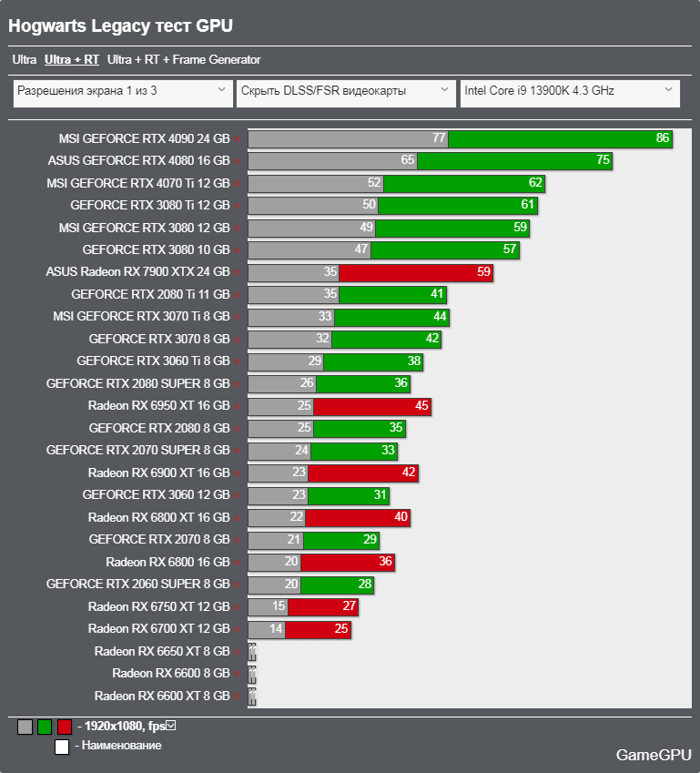
Task: Click the gray legend color swatch
Action: (x=25, y=727)
